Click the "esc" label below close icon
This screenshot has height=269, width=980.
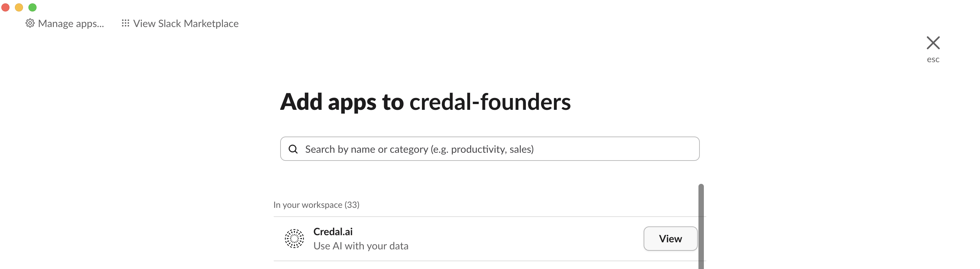933,60
